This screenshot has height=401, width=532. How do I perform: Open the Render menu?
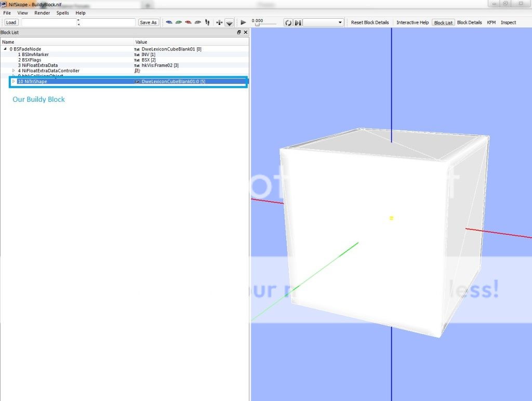click(x=42, y=13)
